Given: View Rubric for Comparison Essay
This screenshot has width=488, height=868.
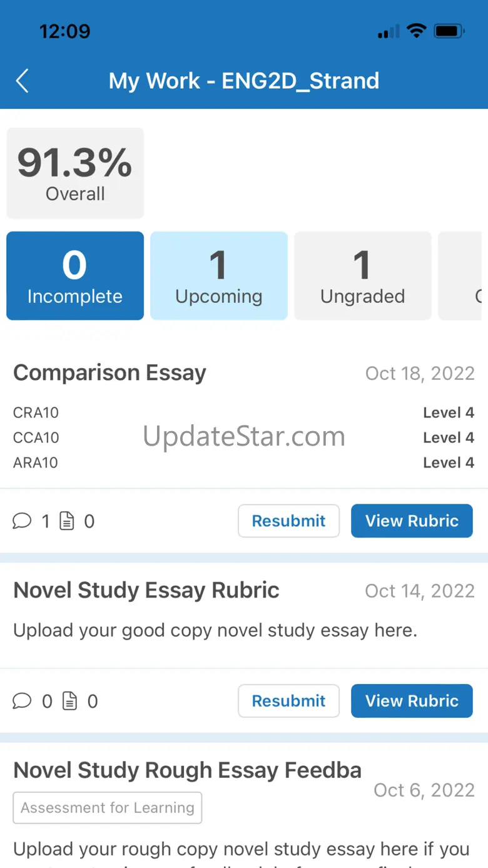Looking at the screenshot, I should (x=412, y=521).
